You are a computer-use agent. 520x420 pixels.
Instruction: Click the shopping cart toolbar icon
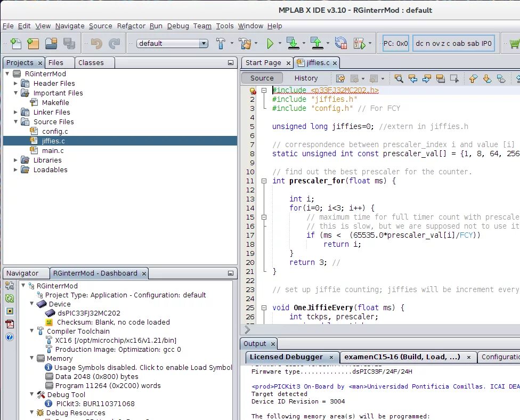click(514, 43)
